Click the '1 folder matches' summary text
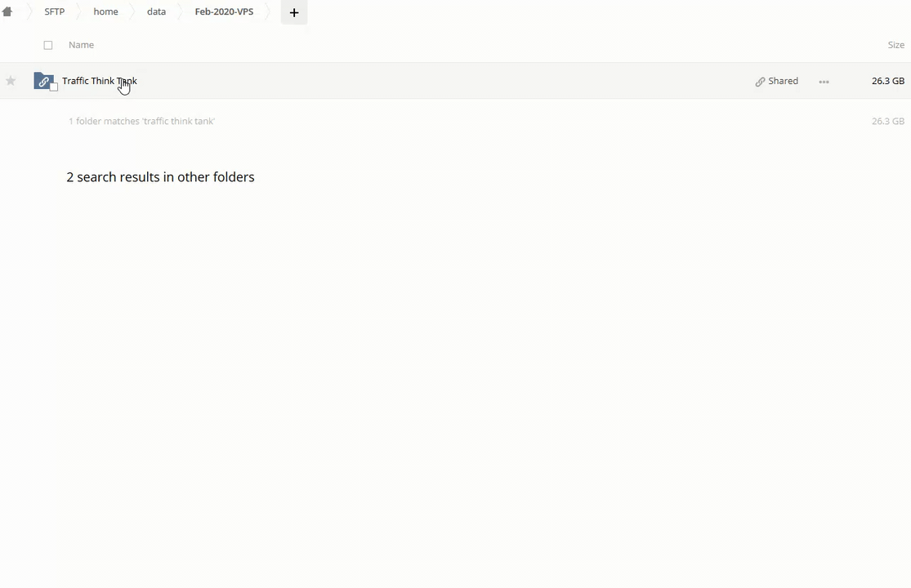The image size is (911, 588). pyautogui.click(x=141, y=121)
